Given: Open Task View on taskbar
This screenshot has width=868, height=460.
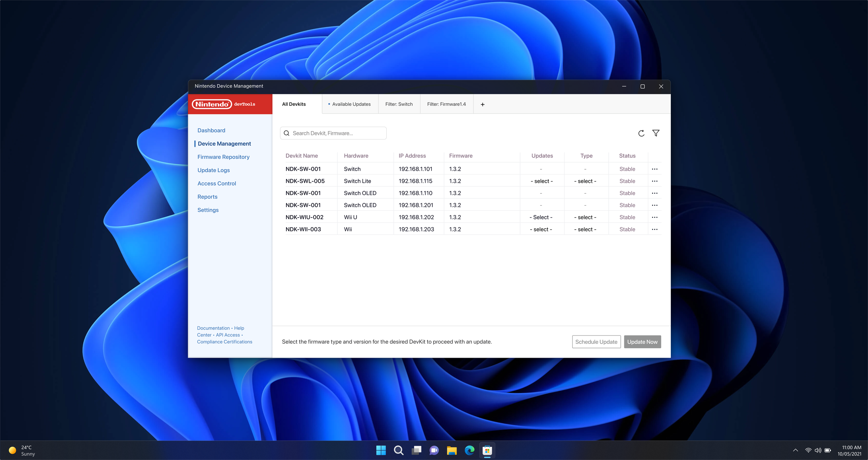Looking at the screenshot, I should click(416, 450).
